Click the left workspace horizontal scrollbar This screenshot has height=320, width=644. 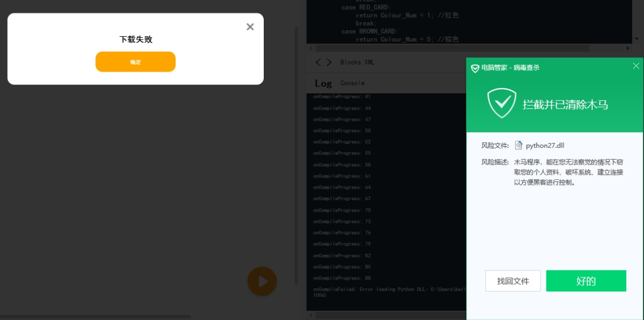(95, 317)
